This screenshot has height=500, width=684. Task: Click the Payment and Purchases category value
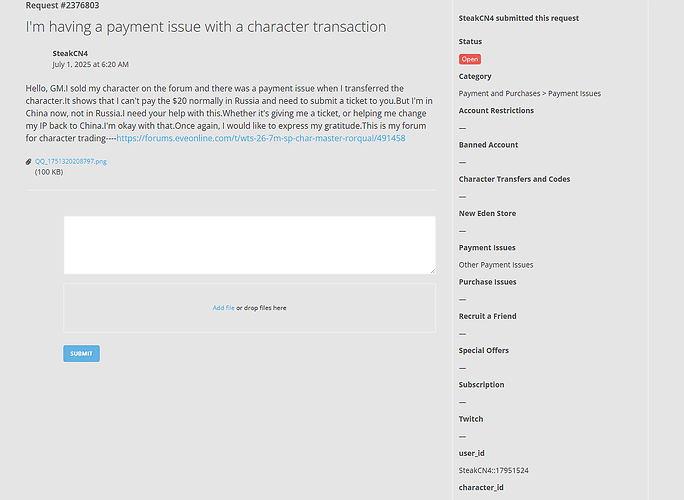(x=530, y=93)
